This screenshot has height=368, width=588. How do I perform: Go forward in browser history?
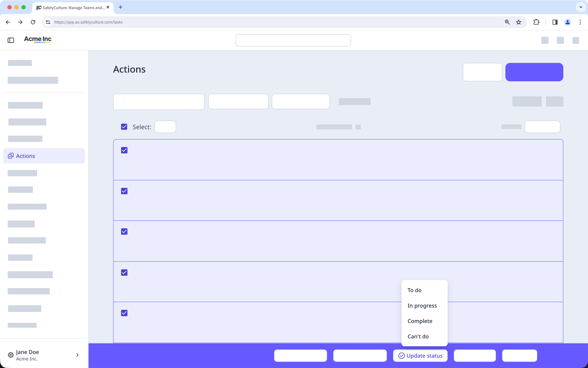pyautogui.click(x=20, y=22)
